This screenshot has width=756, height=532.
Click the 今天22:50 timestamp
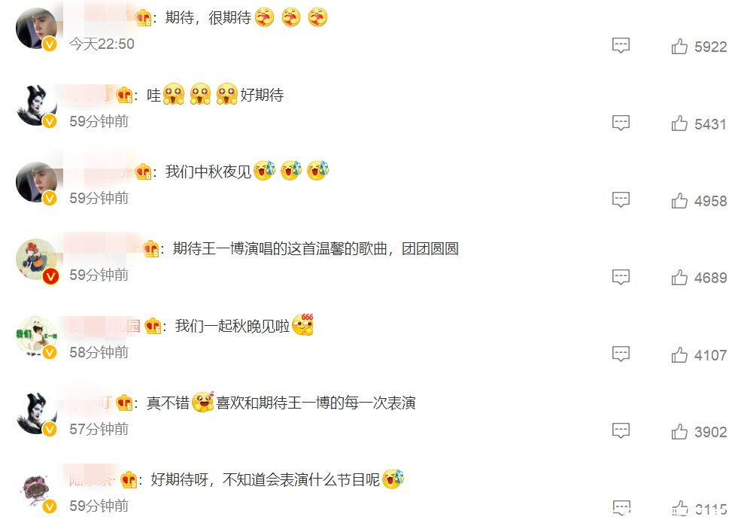click(102, 44)
